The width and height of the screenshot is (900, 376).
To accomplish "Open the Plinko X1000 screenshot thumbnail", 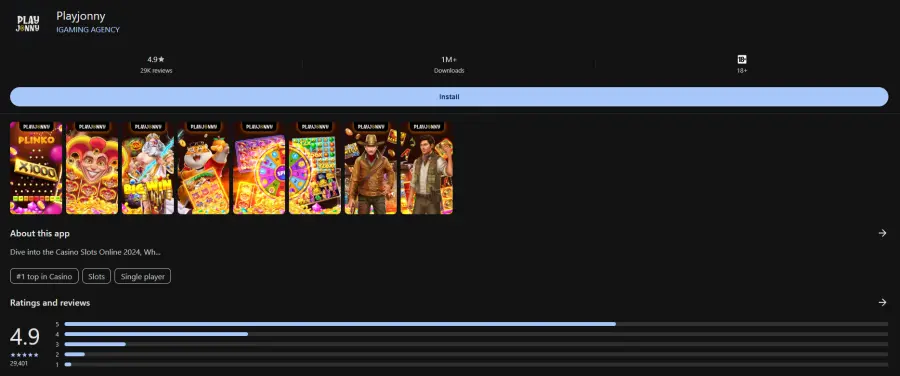I will (x=36, y=168).
